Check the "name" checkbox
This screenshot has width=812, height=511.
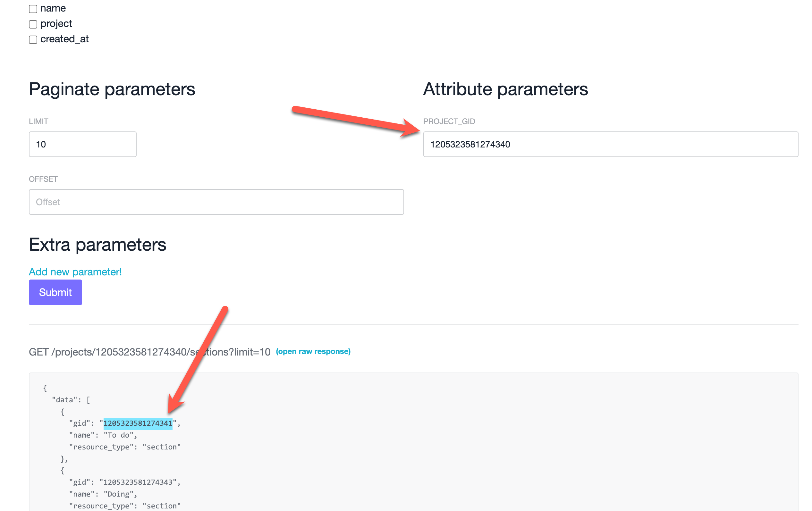click(x=33, y=9)
